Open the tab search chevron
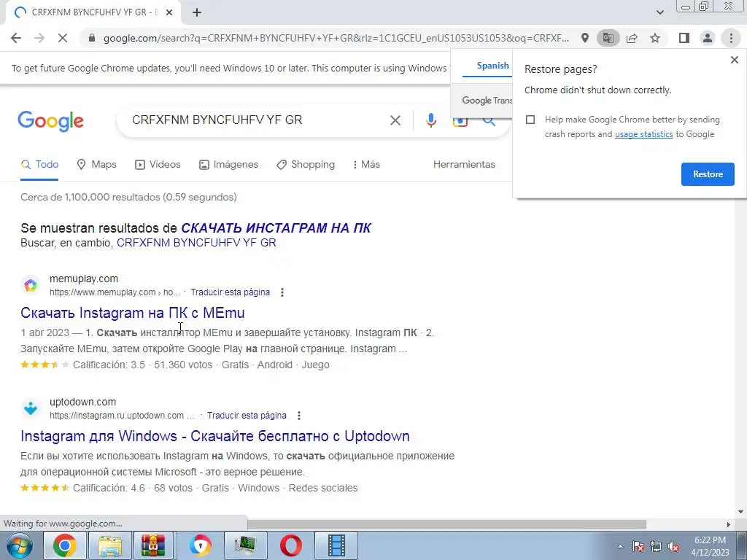The image size is (747, 560). point(659,12)
